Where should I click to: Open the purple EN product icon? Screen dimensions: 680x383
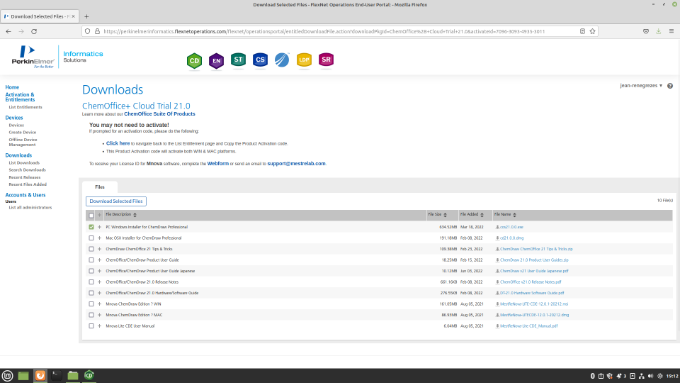[x=216, y=61]
